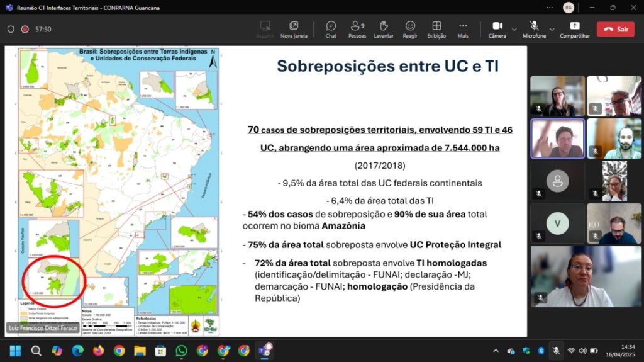Raise your hand with Levantar
The image size is (644, 362).
[x=384, y=29]
